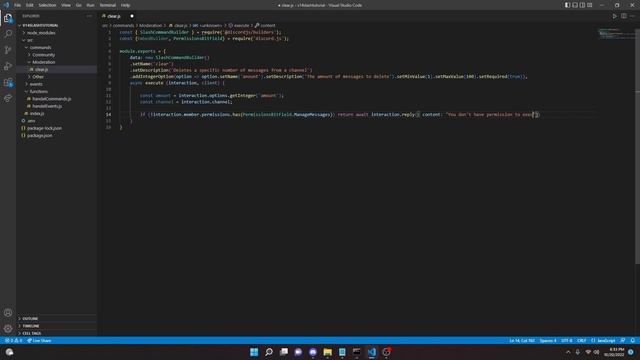Click the JavaScript language mode status item

click(x=603, y=340)
